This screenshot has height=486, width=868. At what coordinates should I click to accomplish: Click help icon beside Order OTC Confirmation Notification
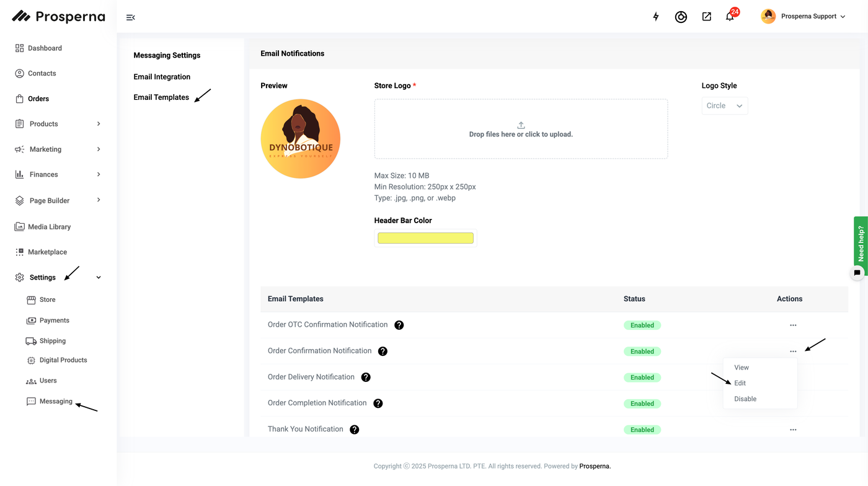399,325
